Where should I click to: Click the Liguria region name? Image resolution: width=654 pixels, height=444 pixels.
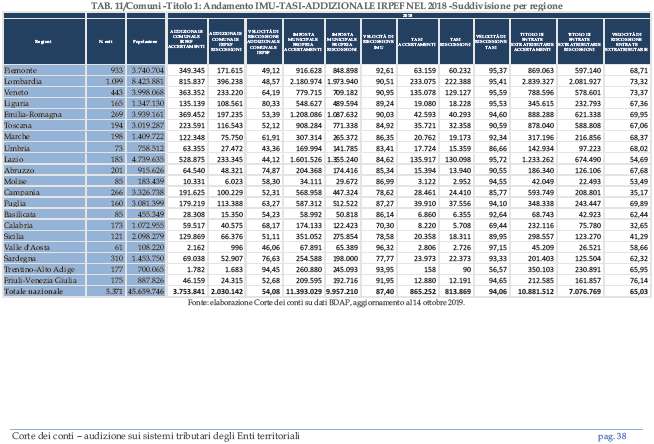17,103
